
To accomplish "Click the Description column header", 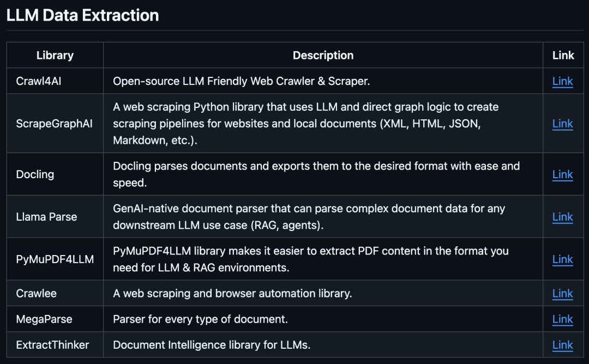I will point(323,55).
